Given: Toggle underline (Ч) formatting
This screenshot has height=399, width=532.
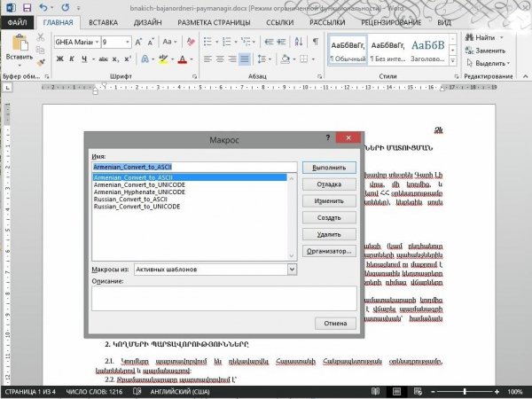Looking at the screenshot, I should click(x=84, y=59).
